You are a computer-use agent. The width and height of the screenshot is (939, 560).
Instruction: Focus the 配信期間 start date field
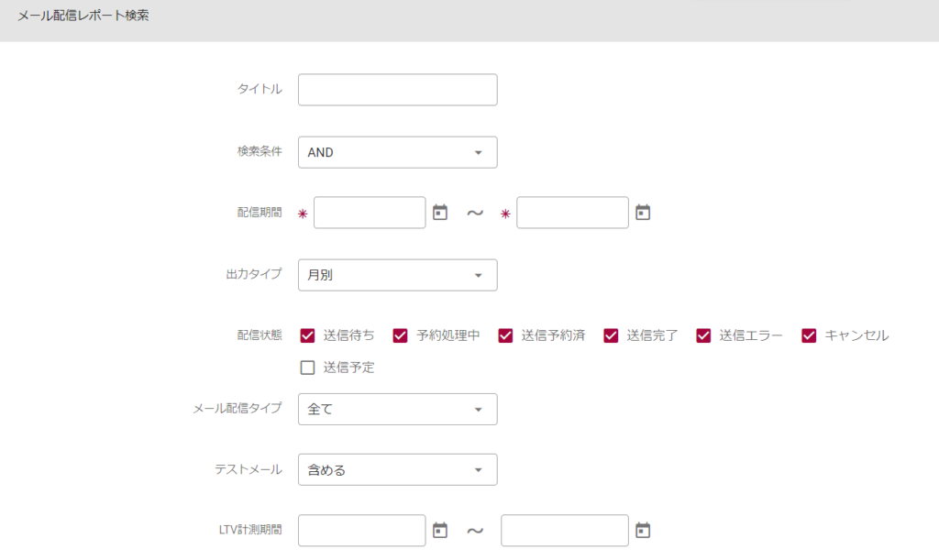click(370, 213)
